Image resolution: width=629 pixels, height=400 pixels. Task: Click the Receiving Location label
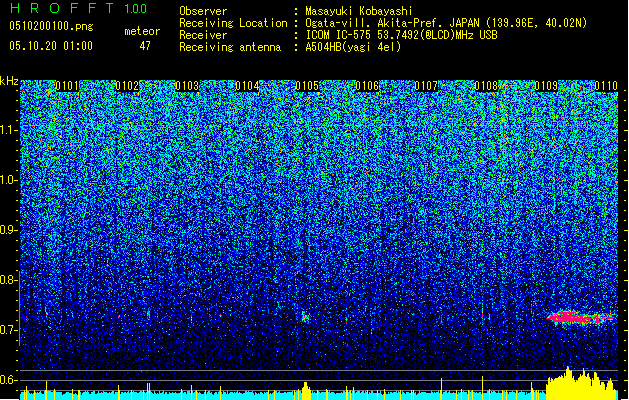pyautogui.click(x=233, y=23)
